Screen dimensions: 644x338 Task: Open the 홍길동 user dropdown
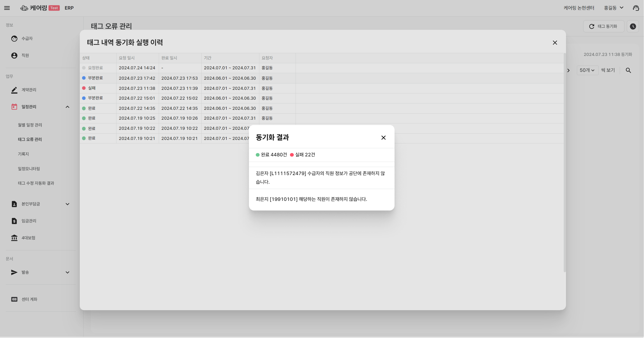(x=613, y=8)
